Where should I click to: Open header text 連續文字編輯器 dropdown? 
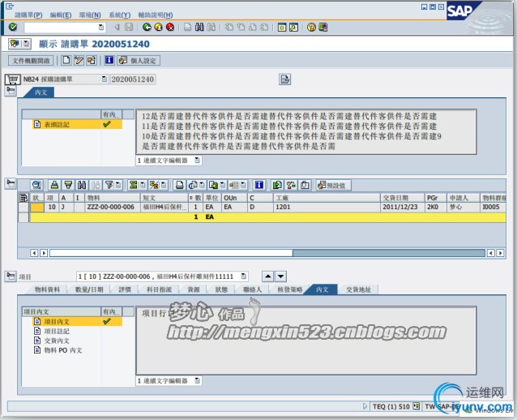point(197,161)
